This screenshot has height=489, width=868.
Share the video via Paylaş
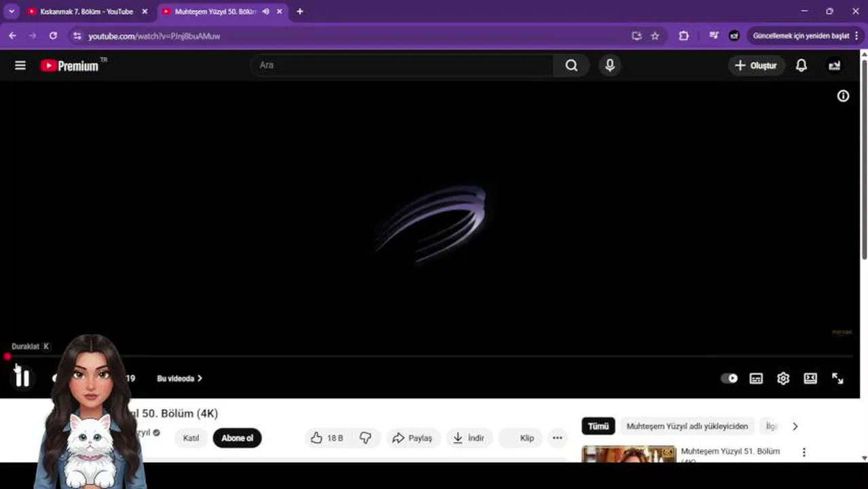coord(412,438)
